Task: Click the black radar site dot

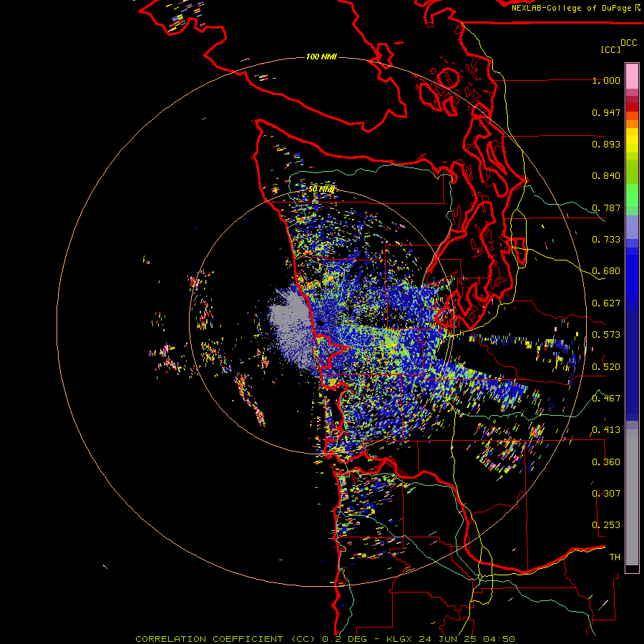Action: [321, 323]
